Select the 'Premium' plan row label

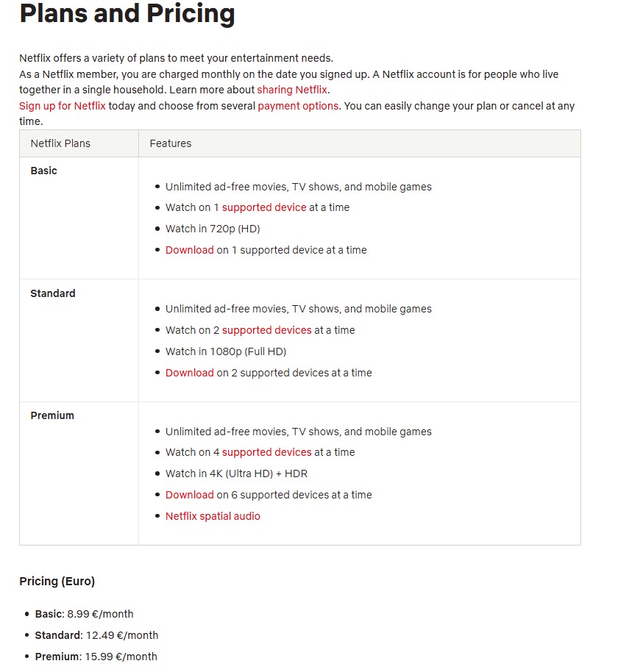click(x=52, y=415)
